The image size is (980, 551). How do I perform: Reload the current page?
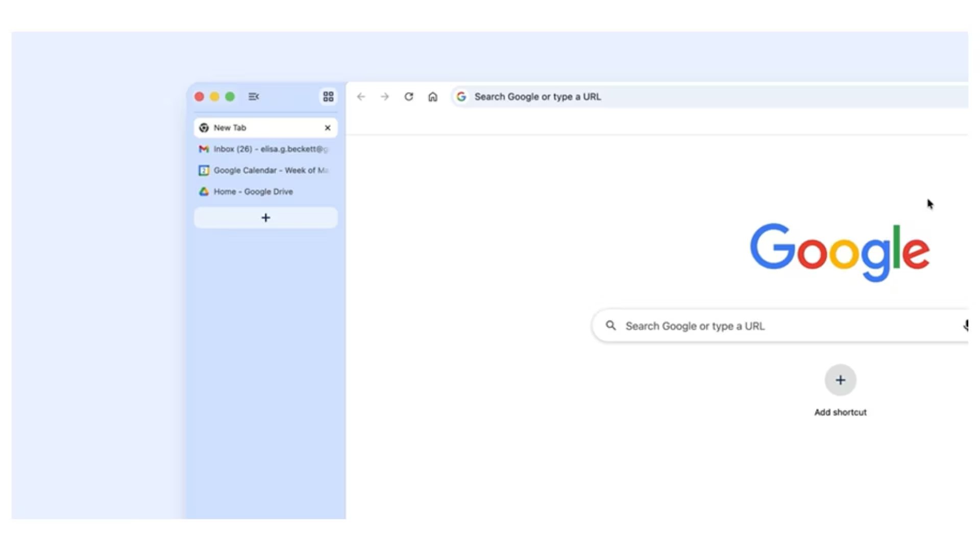(x=409, y=96)
